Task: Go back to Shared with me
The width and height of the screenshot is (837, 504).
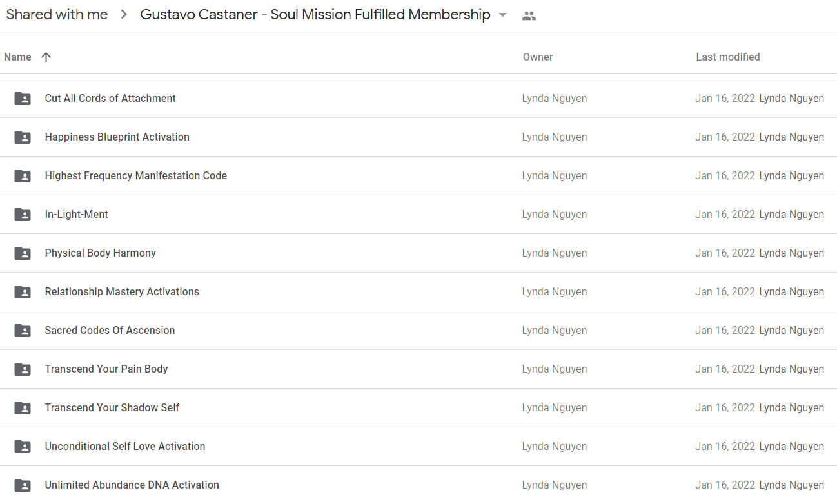Action: [x=57, y=15]
